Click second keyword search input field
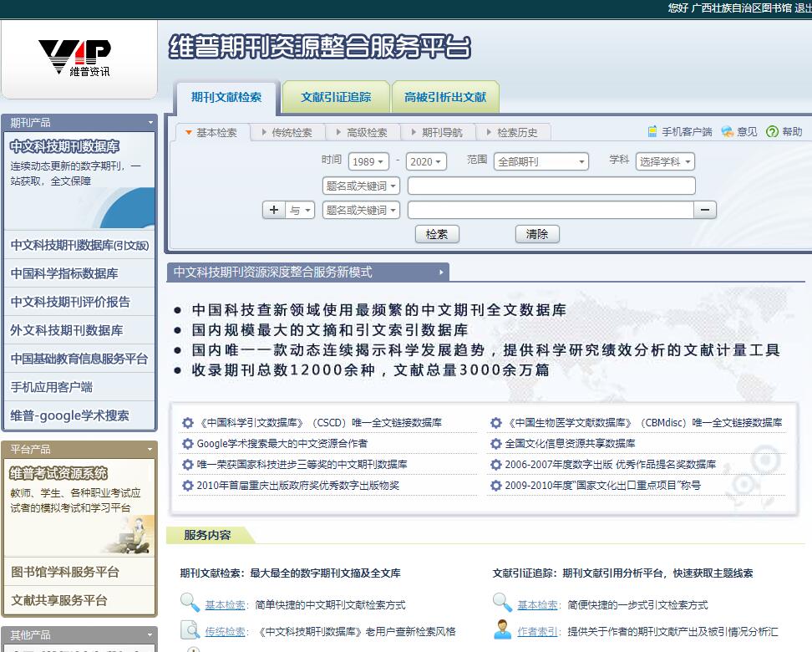This screenshot has height=652, width=812. click(551, 210)
